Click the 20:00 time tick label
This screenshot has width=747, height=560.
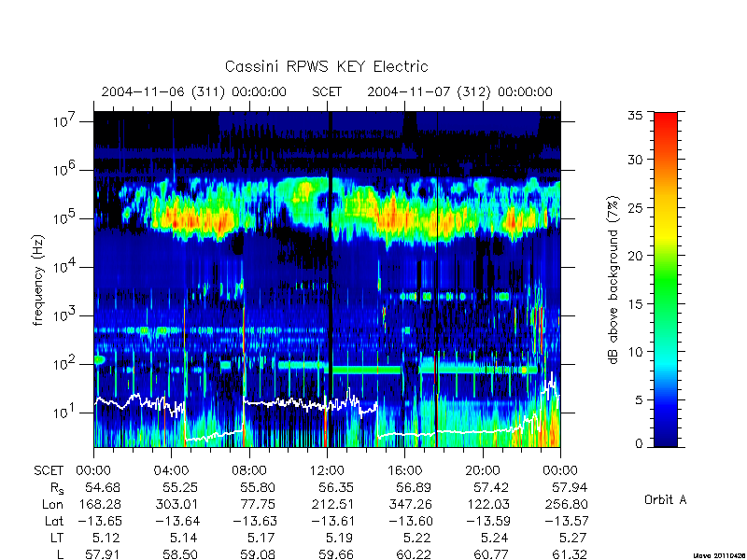(x=482, y=470)
